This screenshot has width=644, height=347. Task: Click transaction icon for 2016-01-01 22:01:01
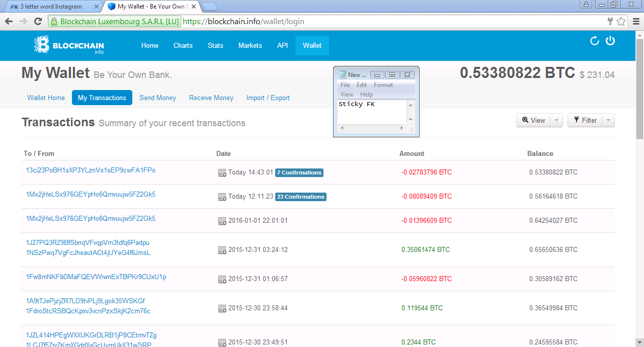tap(222, 221)
